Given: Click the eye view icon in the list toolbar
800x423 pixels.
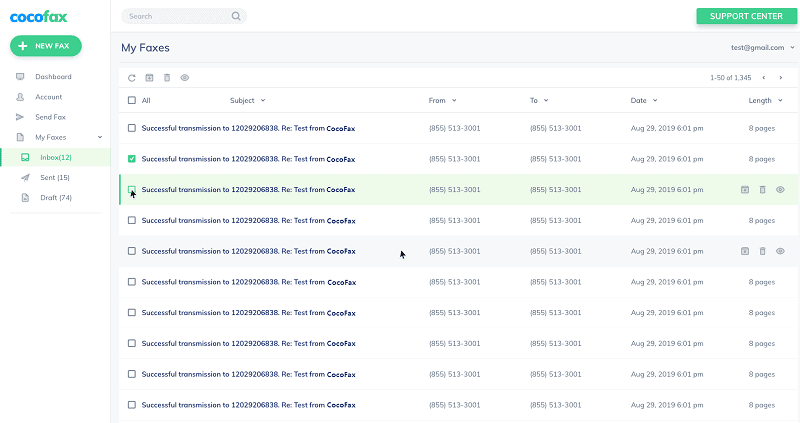Looking at the screenshot, I should pos(185,78).
